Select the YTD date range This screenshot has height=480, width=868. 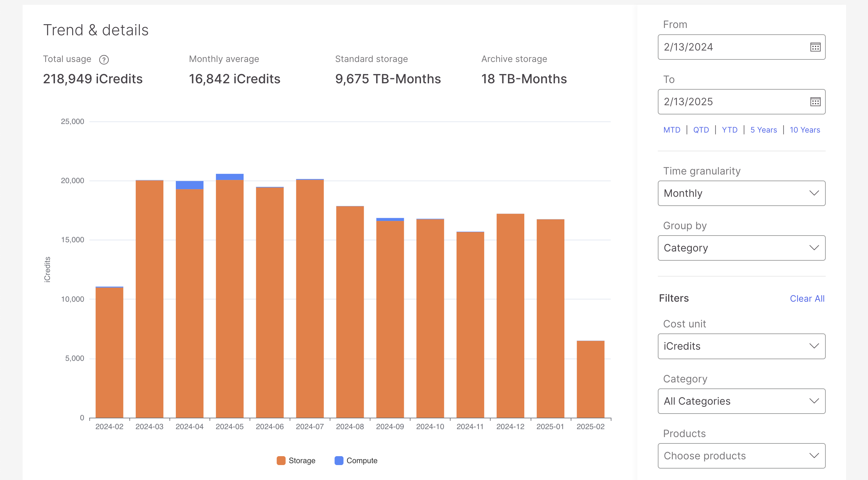(x=729, y=130)
